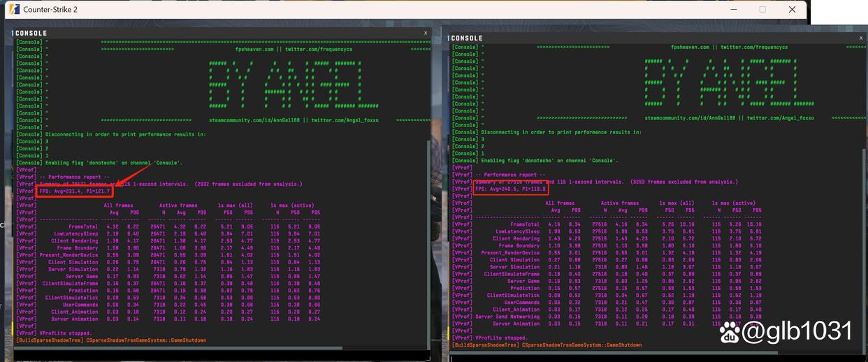Image resolution: width=868 pixels, height=362 pixels.
Task: Focus the command input at bottom of left console
Action: pos(221,356)
